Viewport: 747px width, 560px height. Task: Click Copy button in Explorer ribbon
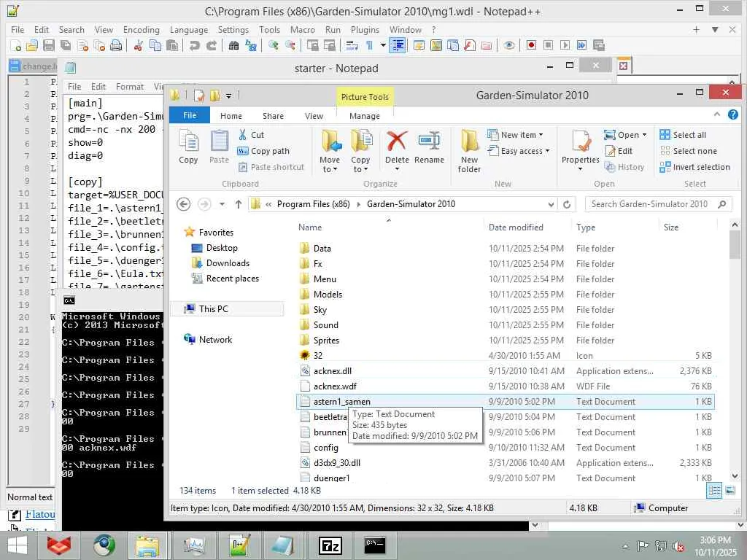188,147
